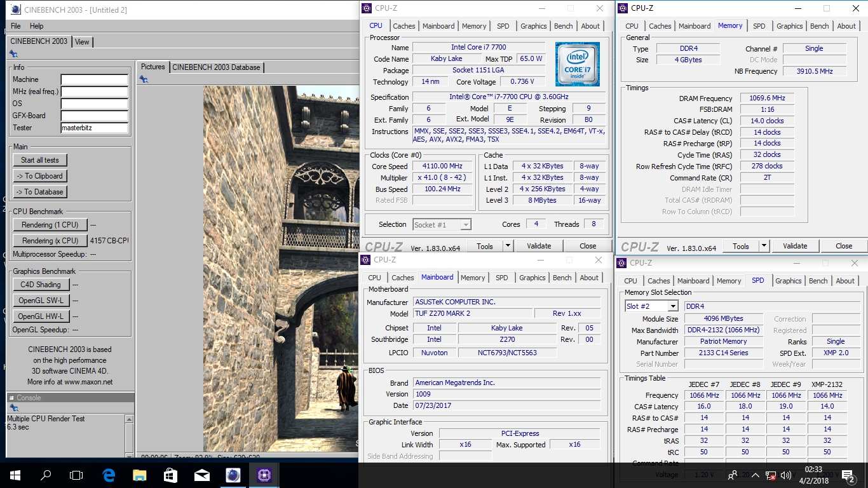Click the Core Speed value 4110.00 MHz

pos(444,166)
